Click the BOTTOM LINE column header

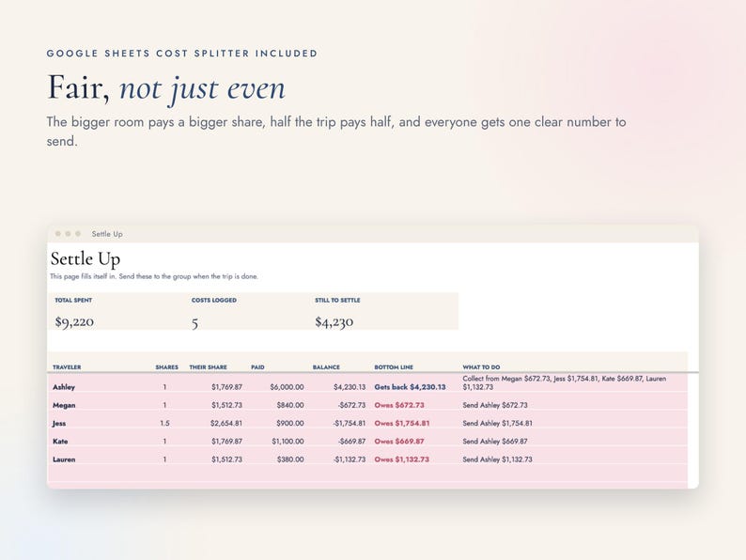click(x=394, y=367)
